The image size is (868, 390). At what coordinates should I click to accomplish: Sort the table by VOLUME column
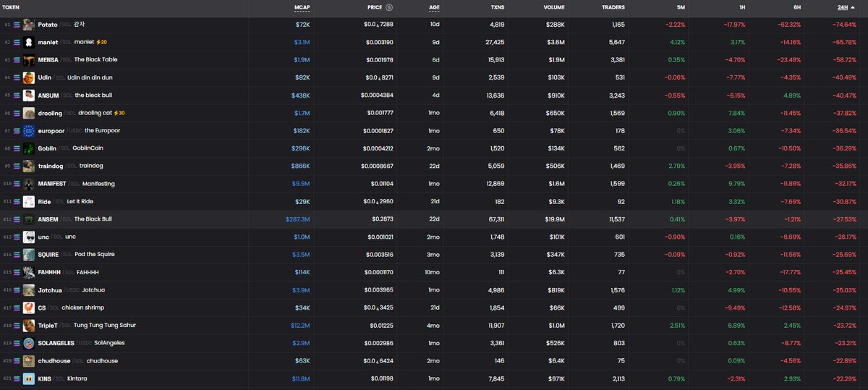tap(554, 7)
